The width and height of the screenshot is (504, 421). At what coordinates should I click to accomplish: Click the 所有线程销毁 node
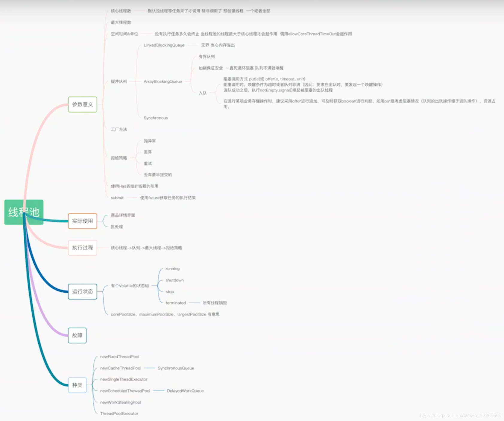click(215, 303)
